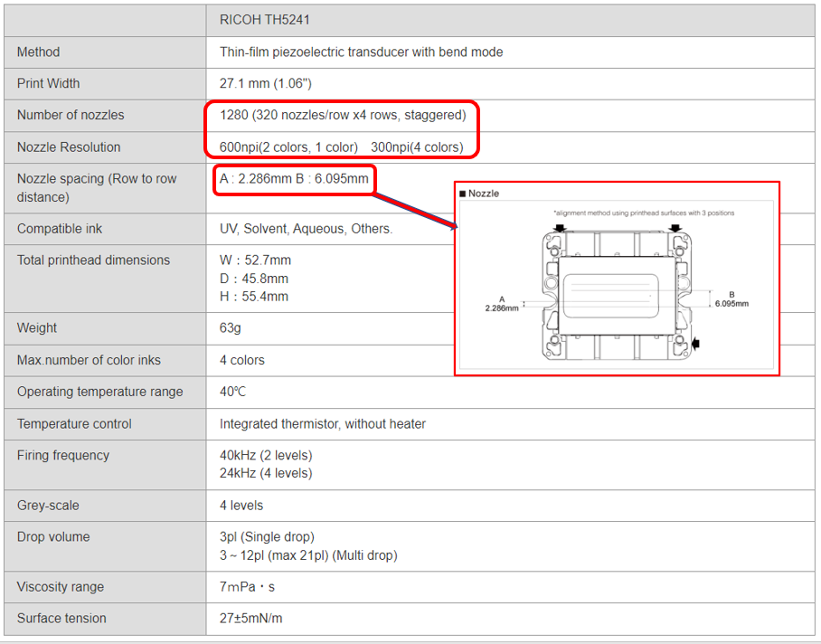Click the 'Surface tension' row label
The image size is (821, 644).
click(x=61, y=619)
